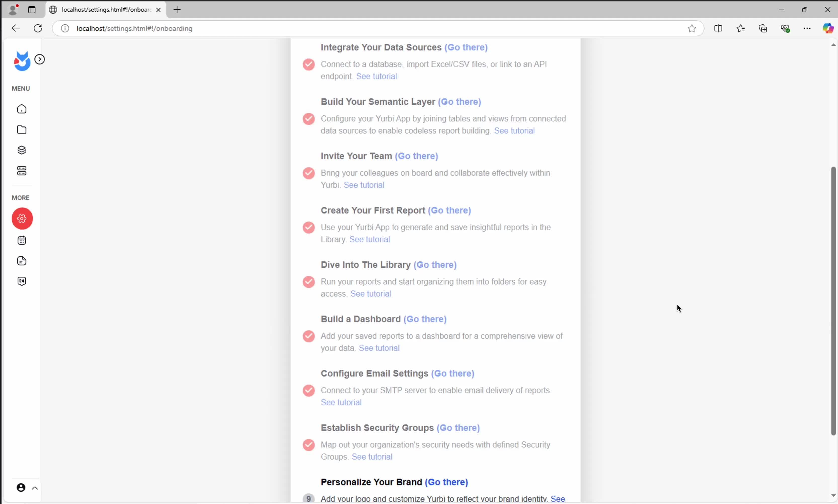
Task: Open the Library folder icon
Action: (22, 130)
